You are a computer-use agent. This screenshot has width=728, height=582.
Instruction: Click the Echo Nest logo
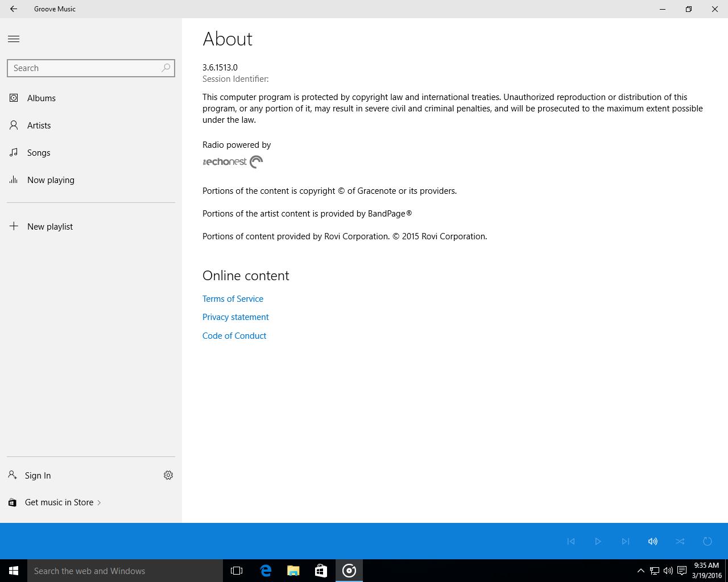(x=233, y=162)
